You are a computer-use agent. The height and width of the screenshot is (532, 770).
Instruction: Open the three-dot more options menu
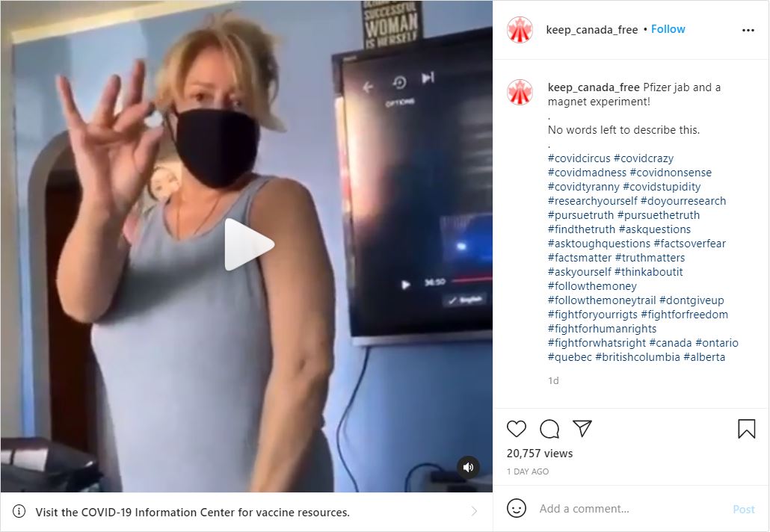coord(748,31)
